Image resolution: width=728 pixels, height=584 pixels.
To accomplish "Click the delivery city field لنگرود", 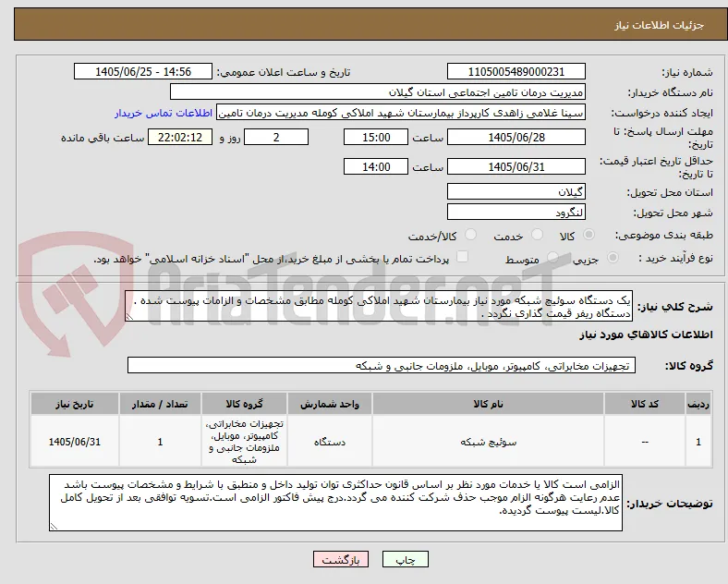I will coord(516,213).
